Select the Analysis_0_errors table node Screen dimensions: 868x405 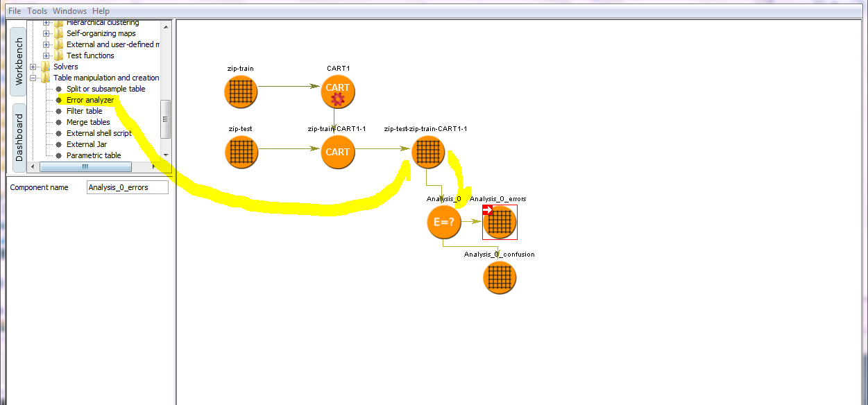(500, 222)
